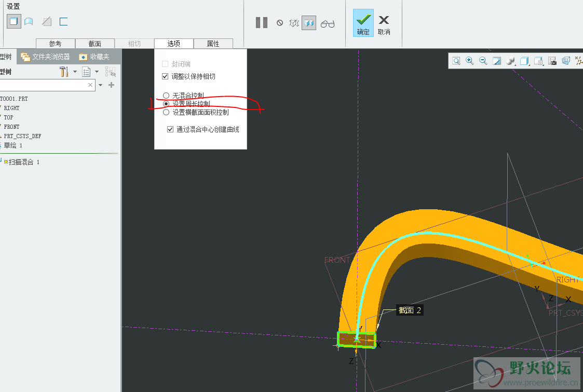Viewport: 583px width, 392px height.
Task: Toggle the remove material icon
Action: coord(47,22)
